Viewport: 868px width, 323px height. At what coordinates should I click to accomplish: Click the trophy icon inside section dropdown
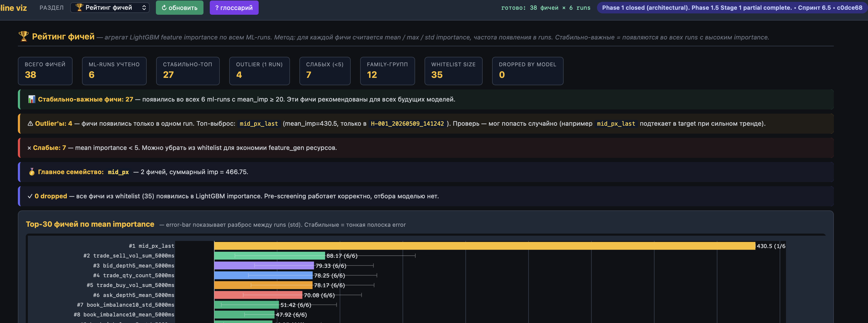(x=80, y=7)
